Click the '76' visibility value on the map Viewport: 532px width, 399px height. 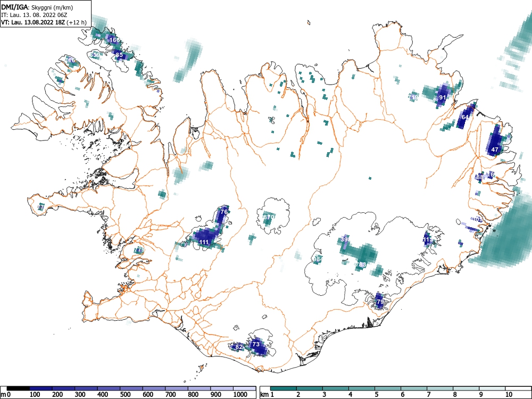click(224, 212)
